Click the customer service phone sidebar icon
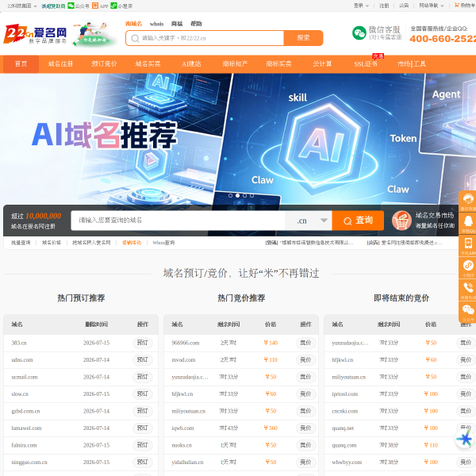 pyautogui.click(x=467, y=290)
